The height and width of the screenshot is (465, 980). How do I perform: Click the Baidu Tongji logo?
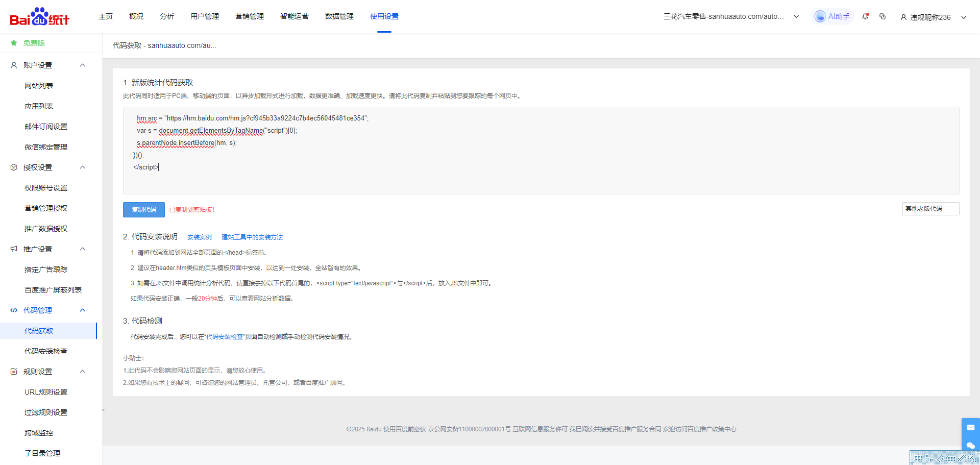pyautogui.click(x=40, y=17)
